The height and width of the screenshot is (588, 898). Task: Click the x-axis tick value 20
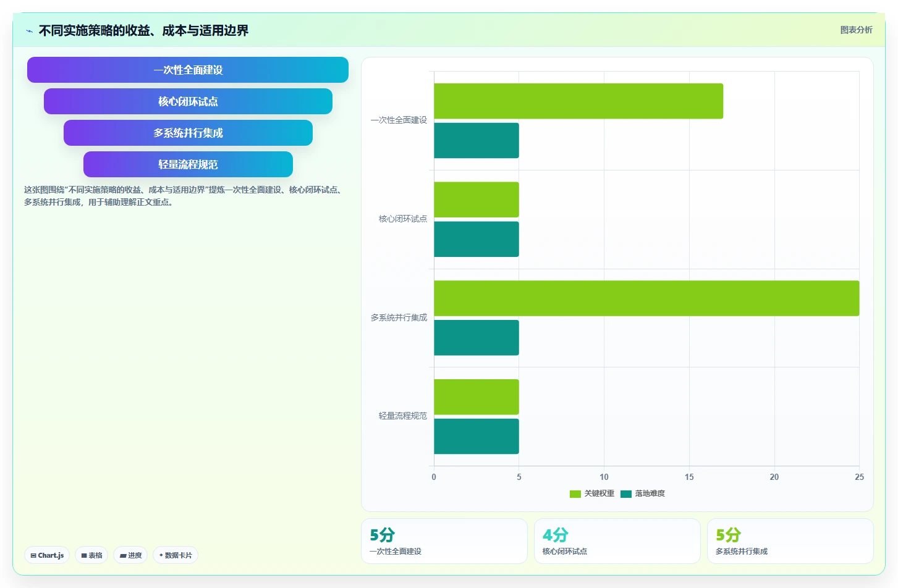click(774, 477)
